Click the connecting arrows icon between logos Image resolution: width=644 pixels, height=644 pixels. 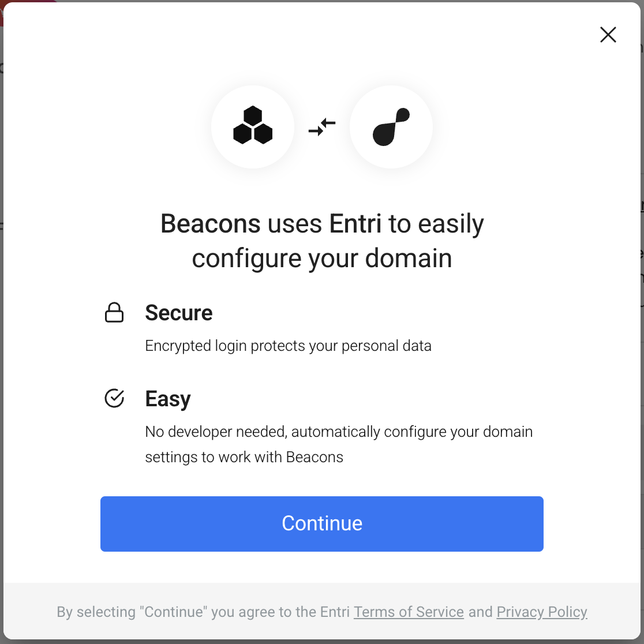tap(322, 126)
